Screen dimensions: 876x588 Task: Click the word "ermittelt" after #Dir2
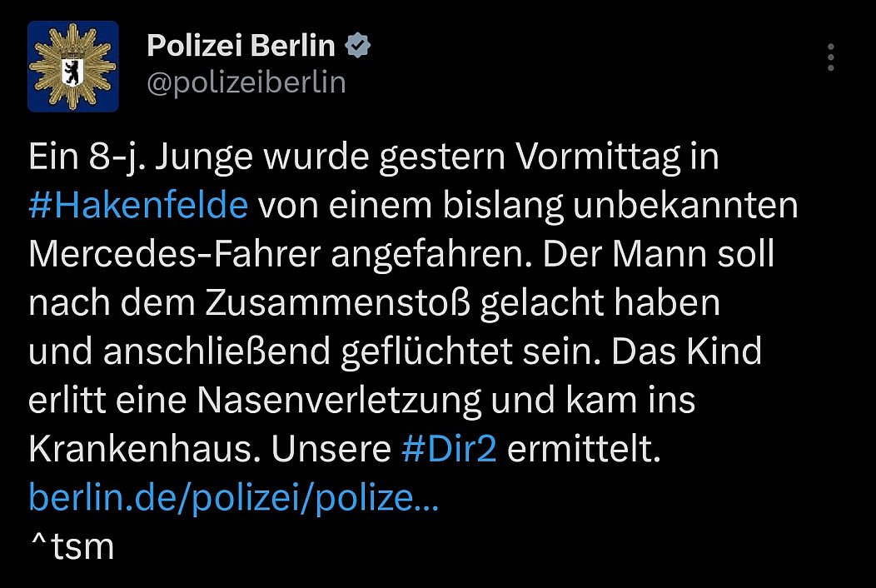pos(582,450)
